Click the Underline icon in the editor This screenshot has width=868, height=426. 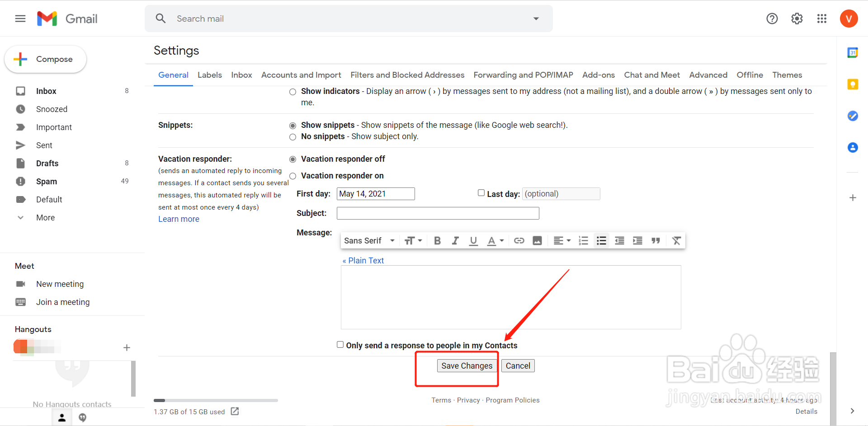pyautogui.click(x=473, y=240)
